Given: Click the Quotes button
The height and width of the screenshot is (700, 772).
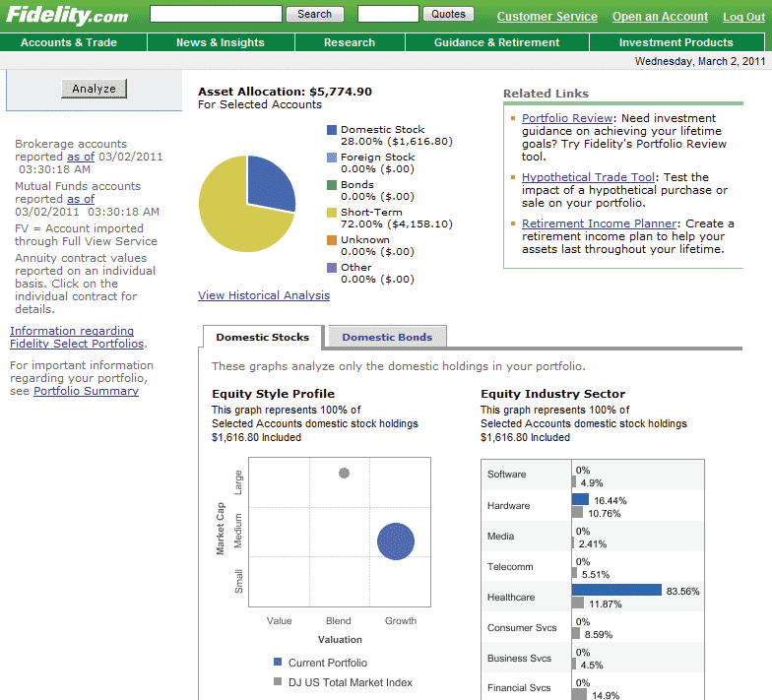Looking at the screenshot, I should (x=449, y=14).
